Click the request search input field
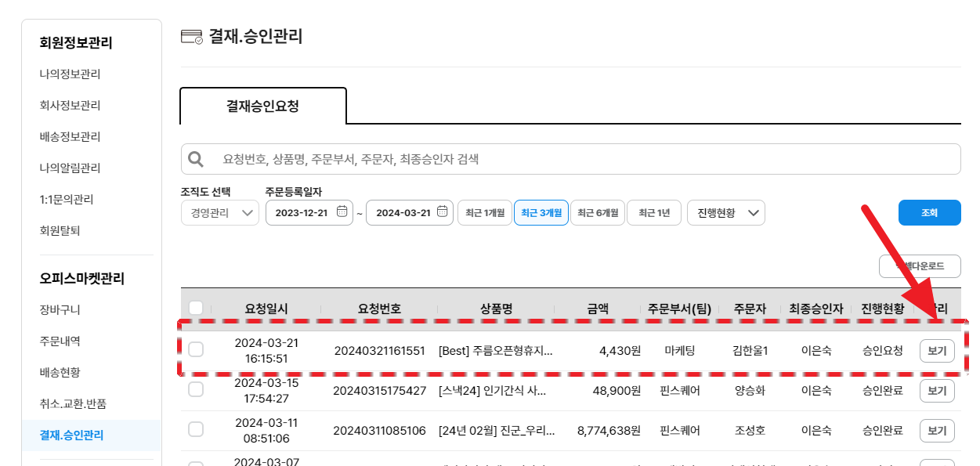The height and width of the screenshot is (466, 980). tap(580, 159)
